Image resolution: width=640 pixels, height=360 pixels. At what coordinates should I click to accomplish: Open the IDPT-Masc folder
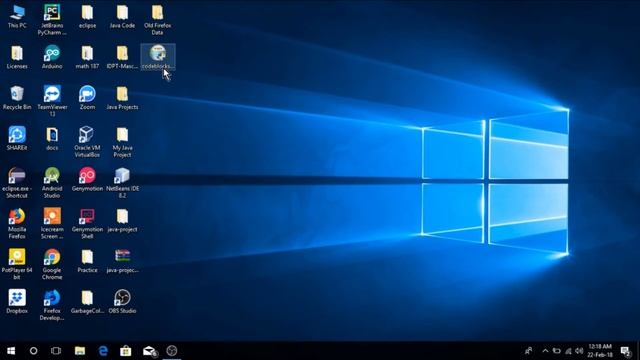pos(122,58)
